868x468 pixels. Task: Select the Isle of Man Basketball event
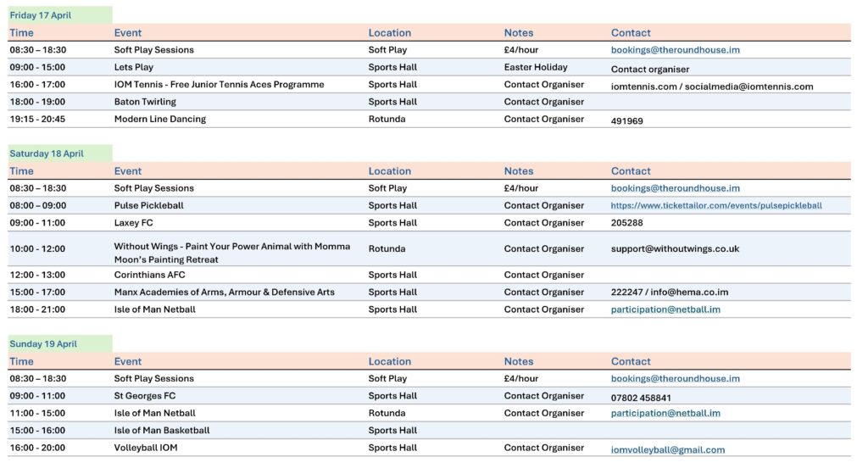162,431
